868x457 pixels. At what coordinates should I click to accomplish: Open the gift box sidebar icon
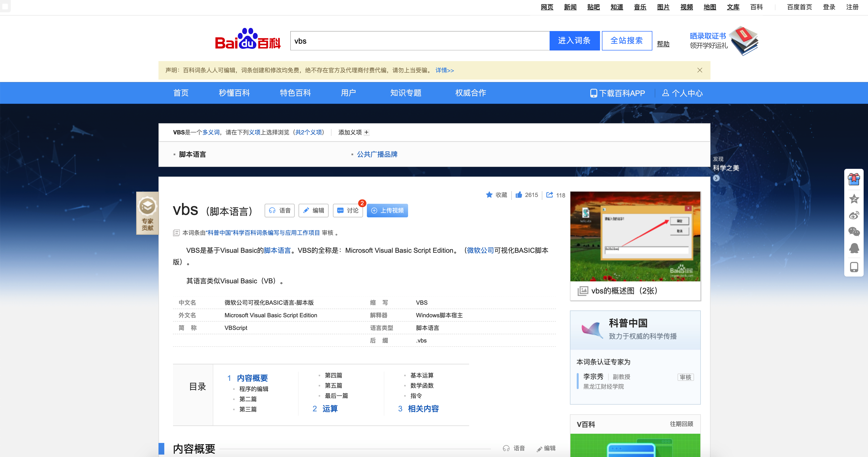pos(854,179)
